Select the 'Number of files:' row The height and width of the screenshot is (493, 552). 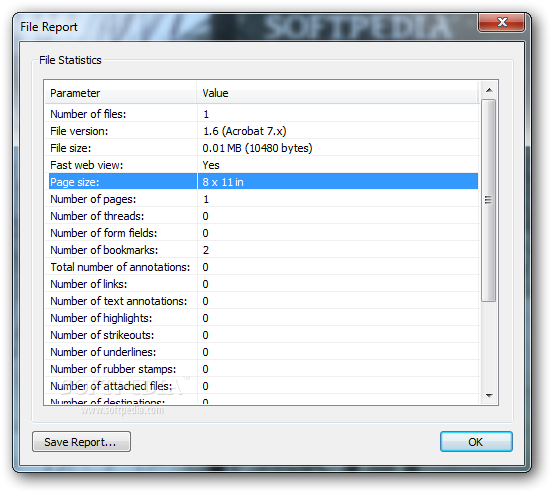(x=262, y=114)
